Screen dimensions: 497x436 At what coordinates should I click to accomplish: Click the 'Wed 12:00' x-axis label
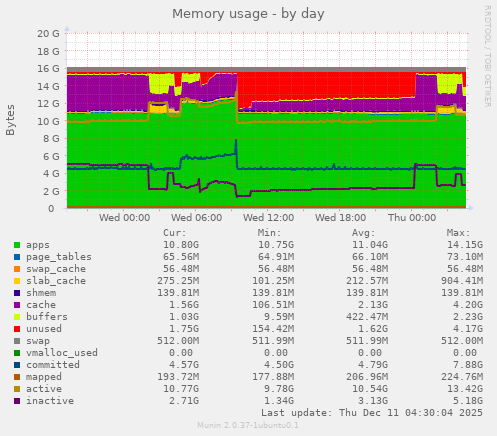pyautogui.click(x=269, y=218)
